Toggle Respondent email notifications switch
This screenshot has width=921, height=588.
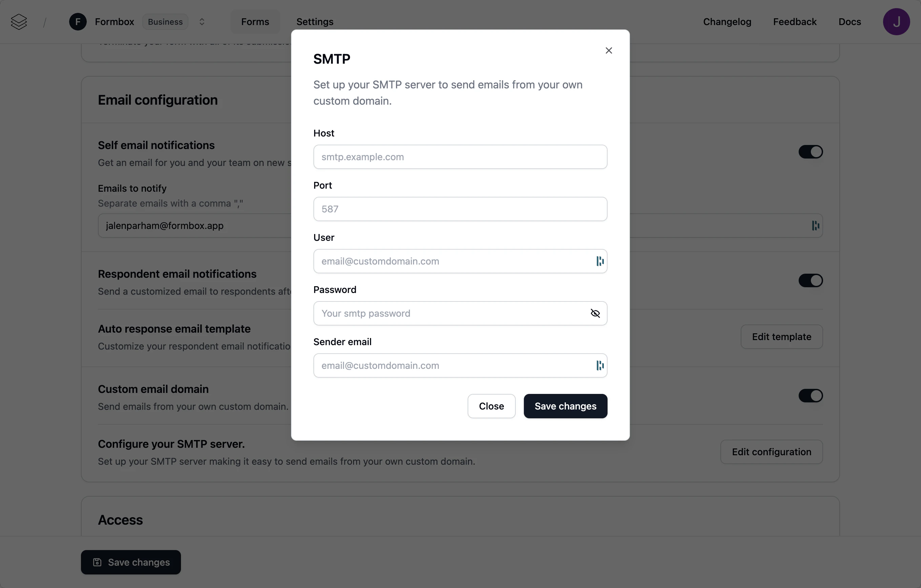point(811,280)
